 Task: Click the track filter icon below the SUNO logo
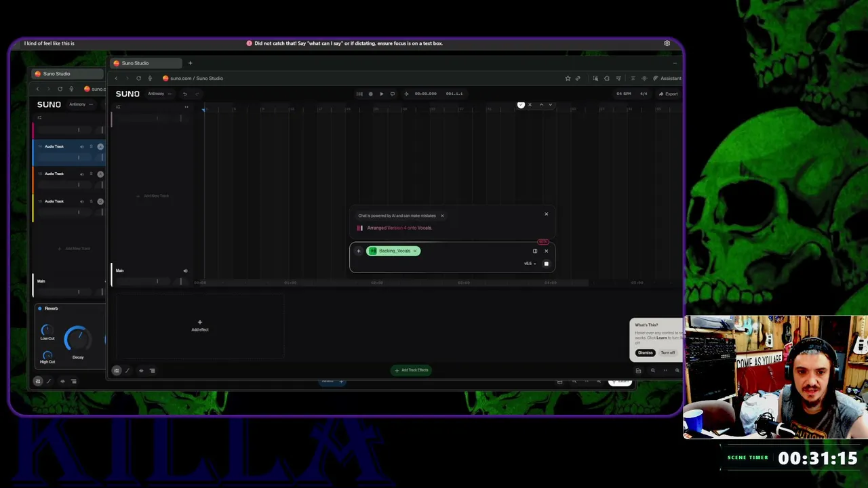pos(118,106)
